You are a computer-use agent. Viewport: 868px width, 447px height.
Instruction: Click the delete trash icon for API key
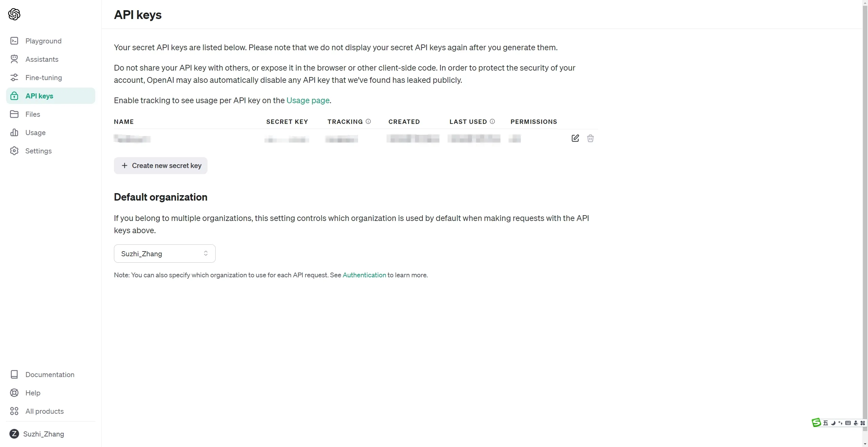pyautogui.click(x=590, y=138)
